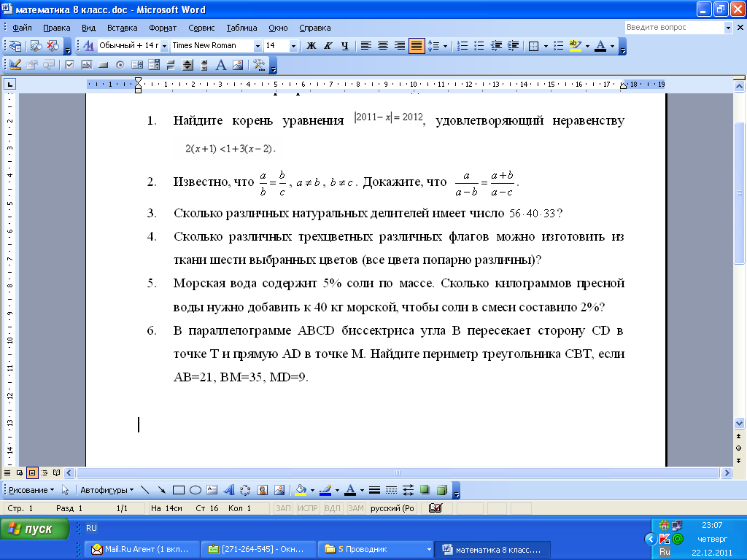Open line spacing dropdown arrow
Viewport: 747px width, 560px height.
tap(445, 46)
